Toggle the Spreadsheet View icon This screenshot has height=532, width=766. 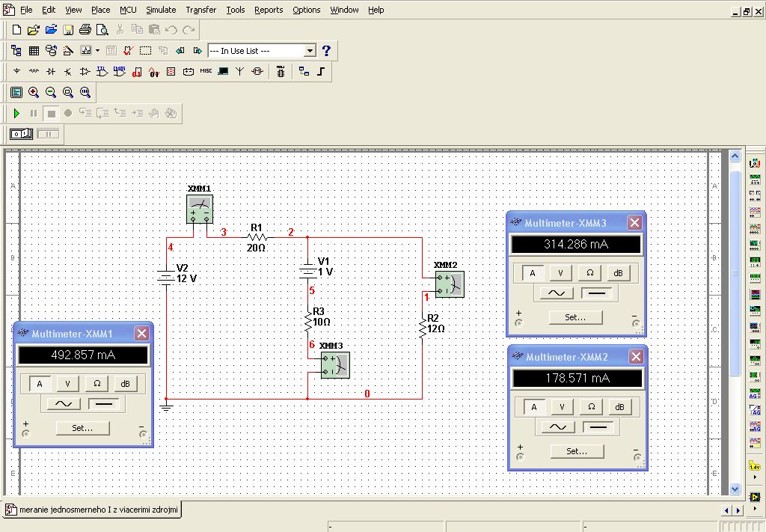click(34, 50)
